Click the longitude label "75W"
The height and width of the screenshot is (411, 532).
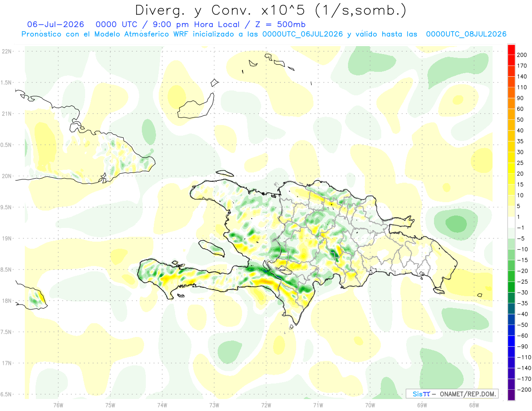tap(110, 405)
